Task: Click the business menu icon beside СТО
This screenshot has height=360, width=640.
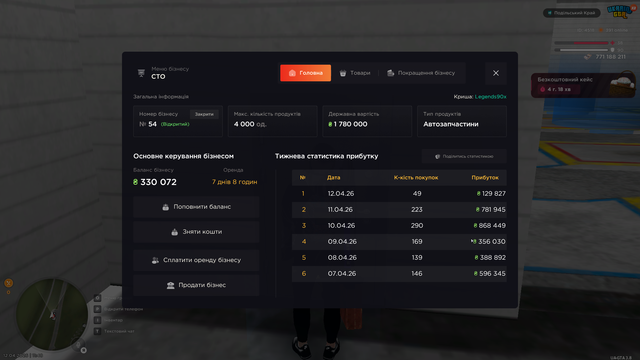Action: (141, 73)
